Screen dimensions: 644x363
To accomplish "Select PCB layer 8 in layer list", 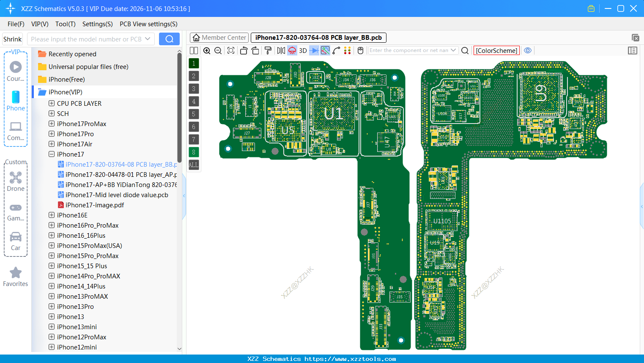I will point(193,152).
